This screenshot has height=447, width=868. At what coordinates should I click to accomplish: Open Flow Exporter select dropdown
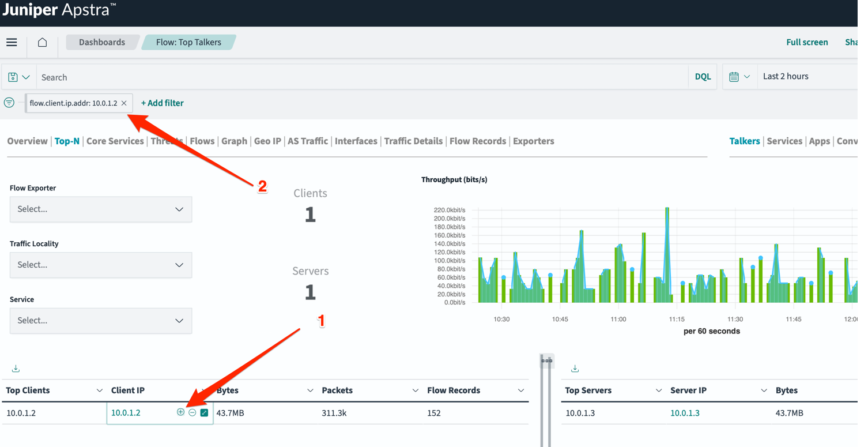pos(101,209)
